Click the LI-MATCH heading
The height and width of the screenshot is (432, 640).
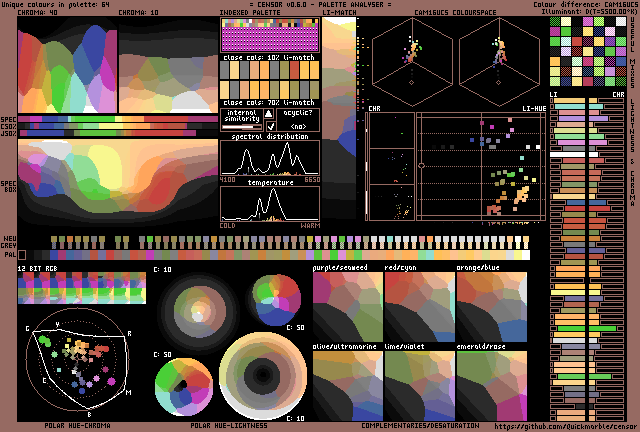pyautogui.click(x=339, y=13)
